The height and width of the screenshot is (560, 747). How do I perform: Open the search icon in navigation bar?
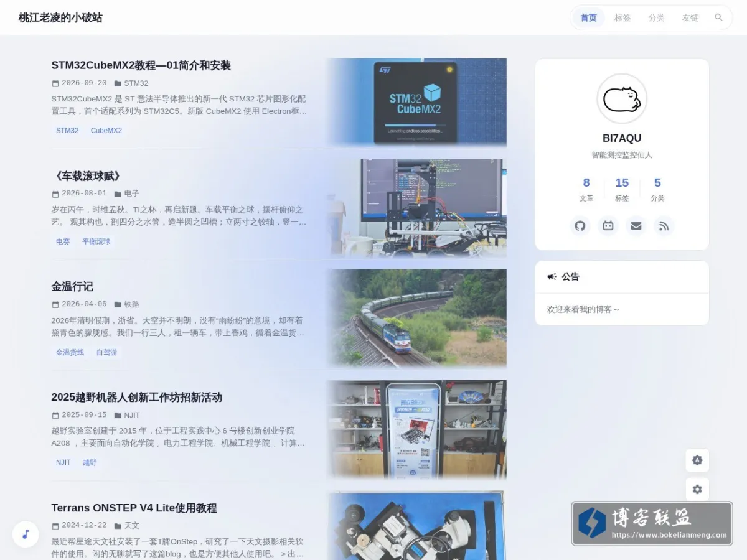pos(719,17)
